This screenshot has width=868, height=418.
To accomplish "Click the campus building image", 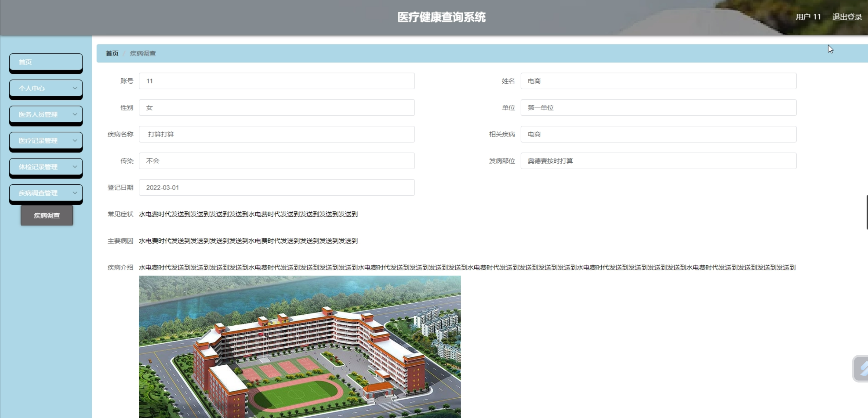I will click(x=299, y=346).
